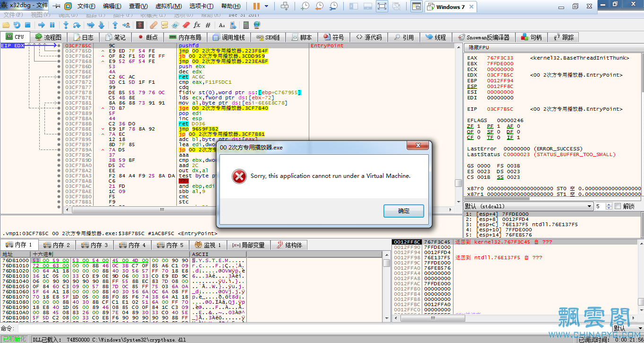Switch to the 日志 tab
Screen dimensions: 644x343
(x=83, y=37)
